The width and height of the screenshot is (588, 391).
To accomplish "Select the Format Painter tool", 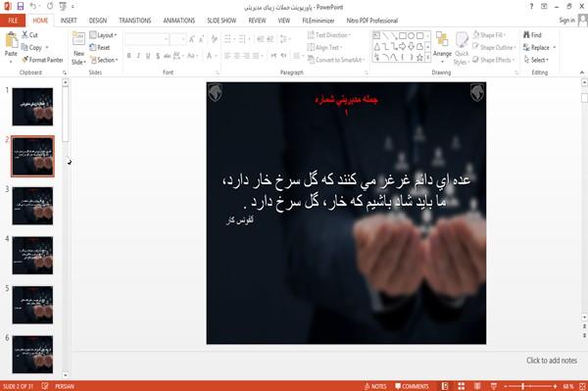I will click(x=42, y=60).
